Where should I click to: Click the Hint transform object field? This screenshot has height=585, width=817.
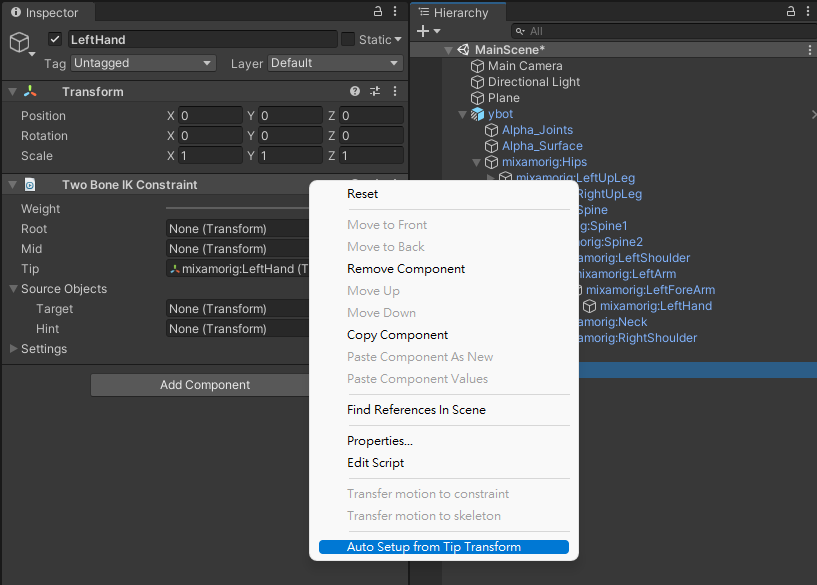coord(238,329)
